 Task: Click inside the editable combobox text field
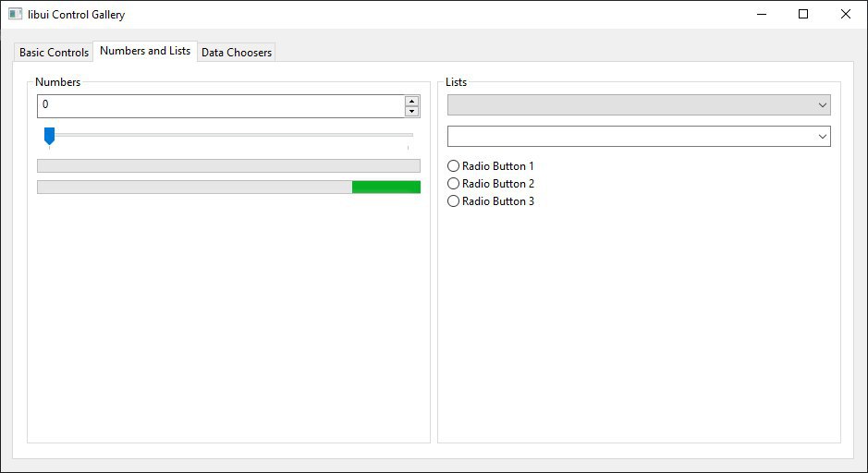[x=631, y=137]
